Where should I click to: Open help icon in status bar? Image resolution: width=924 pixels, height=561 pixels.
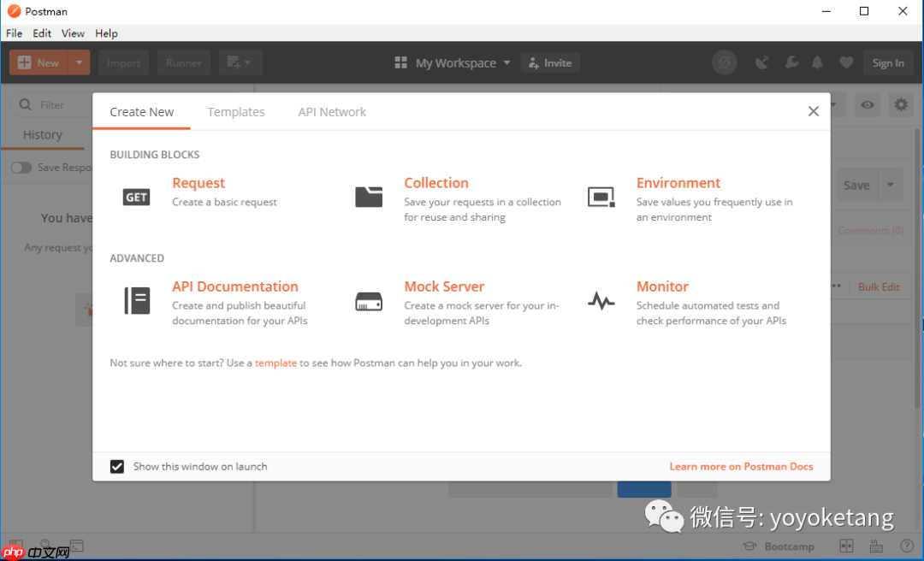tap(907, 546)
